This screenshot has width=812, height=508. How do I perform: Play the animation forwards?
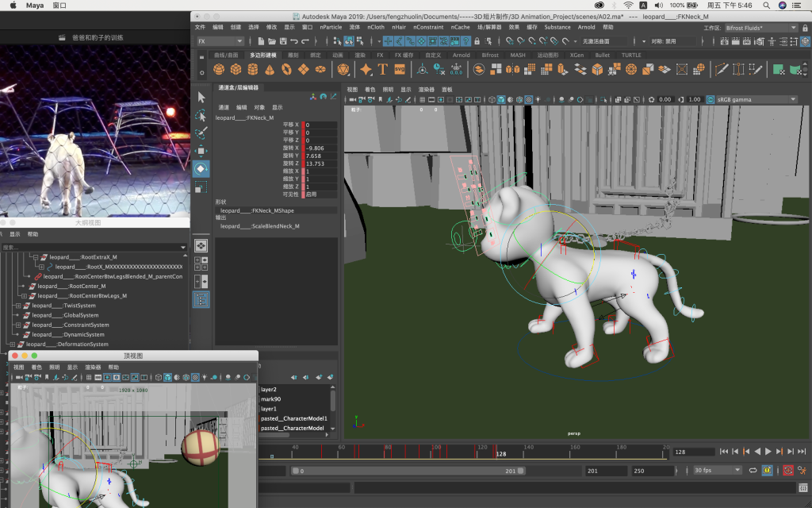click(768, 452)
